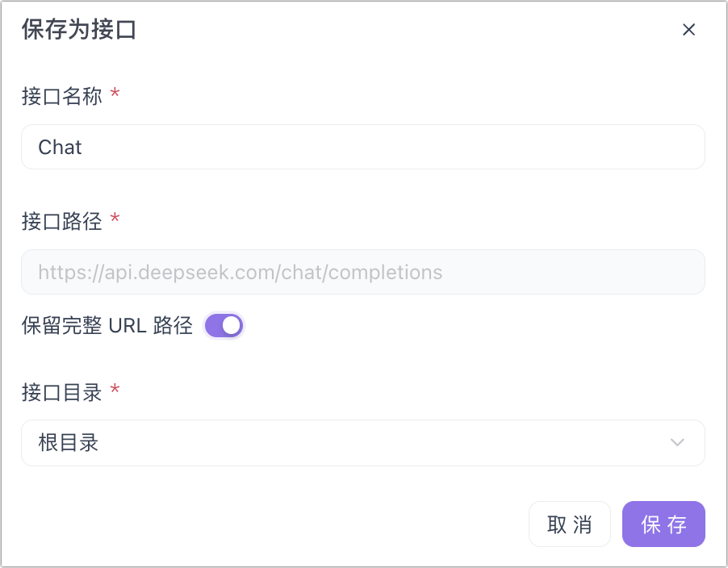Click the 接口名称 input containing Chat
Viewport: 728px width, 568px height.
[363, 147]
